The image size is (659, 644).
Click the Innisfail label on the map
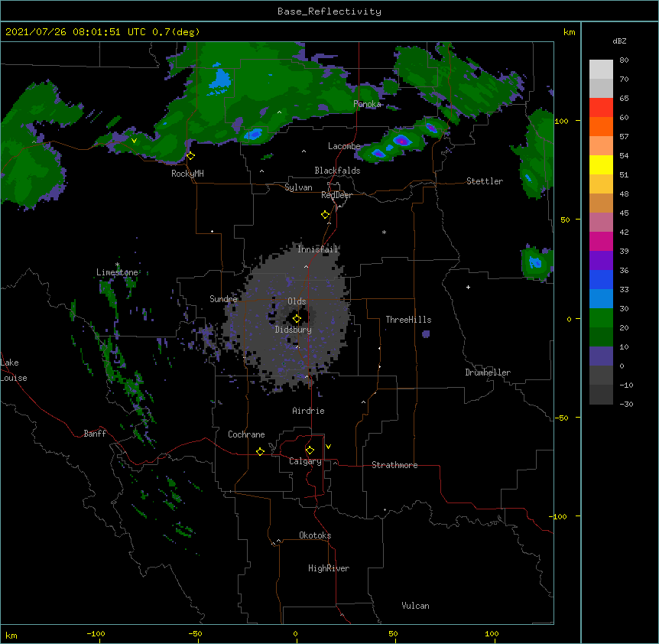coord(318,249)
